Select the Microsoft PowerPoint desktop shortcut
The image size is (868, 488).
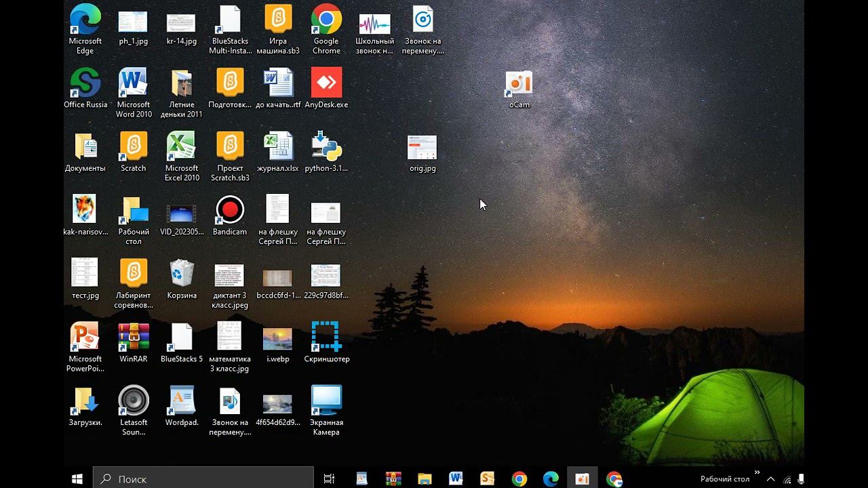(x=85, y=348)
